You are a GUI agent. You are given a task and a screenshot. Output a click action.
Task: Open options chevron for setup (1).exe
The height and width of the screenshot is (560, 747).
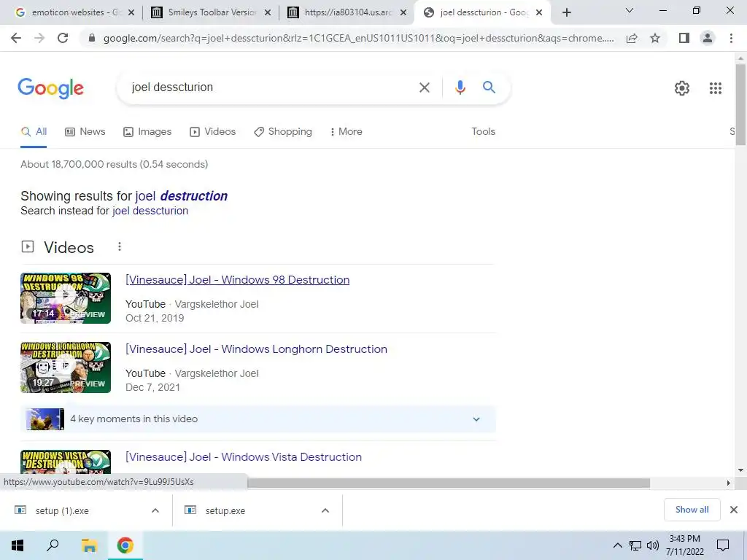155,510
